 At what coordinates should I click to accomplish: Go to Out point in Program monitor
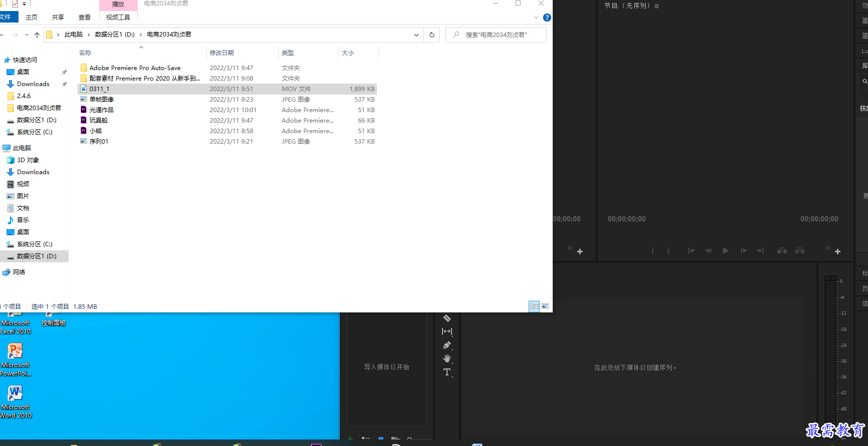coord(760,251)
